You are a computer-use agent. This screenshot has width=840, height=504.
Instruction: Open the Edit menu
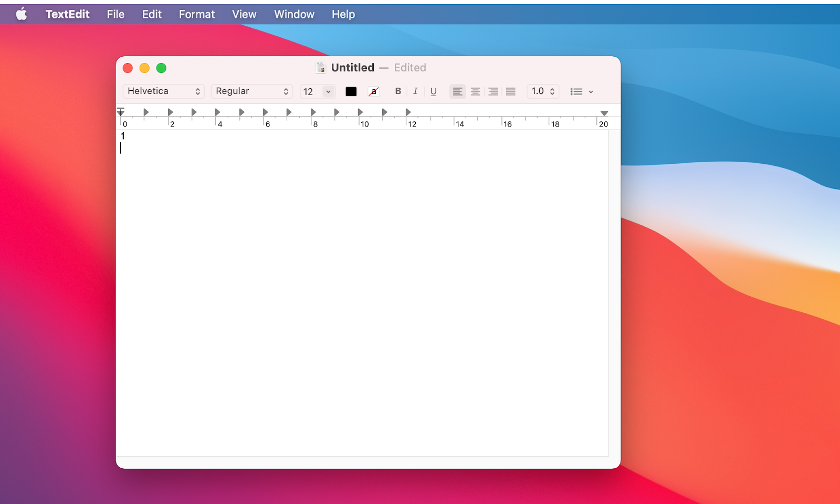pyautogui.click(x=152, y=14)
